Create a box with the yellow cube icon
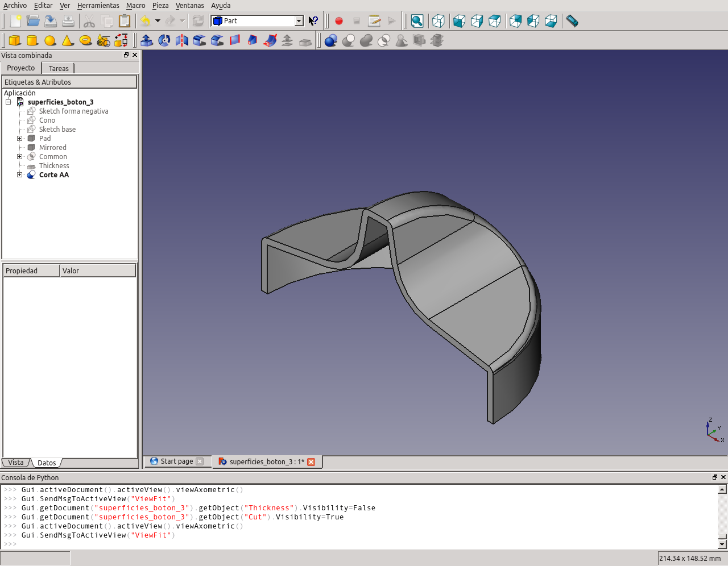728x566 pixels. point(15,40)
